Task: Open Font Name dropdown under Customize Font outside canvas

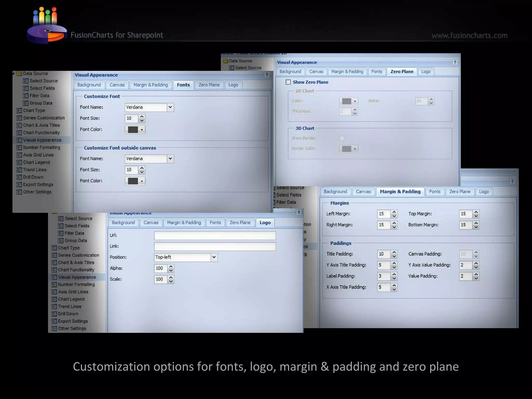Action: 170,158
